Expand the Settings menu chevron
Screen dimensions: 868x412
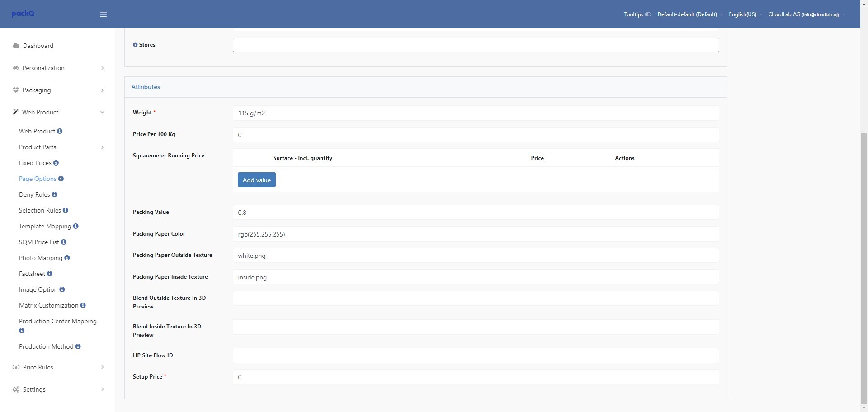[103, 389]
